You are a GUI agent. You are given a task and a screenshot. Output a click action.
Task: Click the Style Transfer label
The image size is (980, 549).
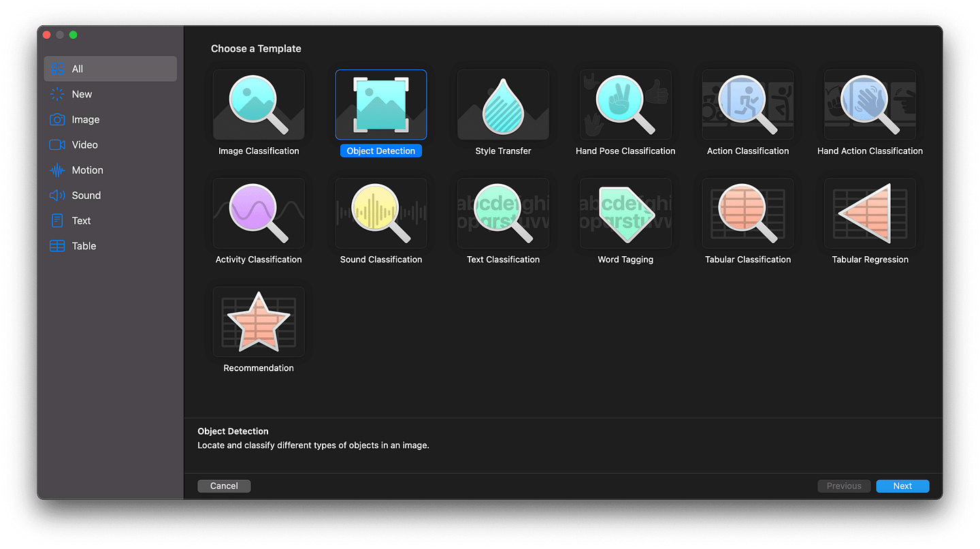[x=503, y=151]
